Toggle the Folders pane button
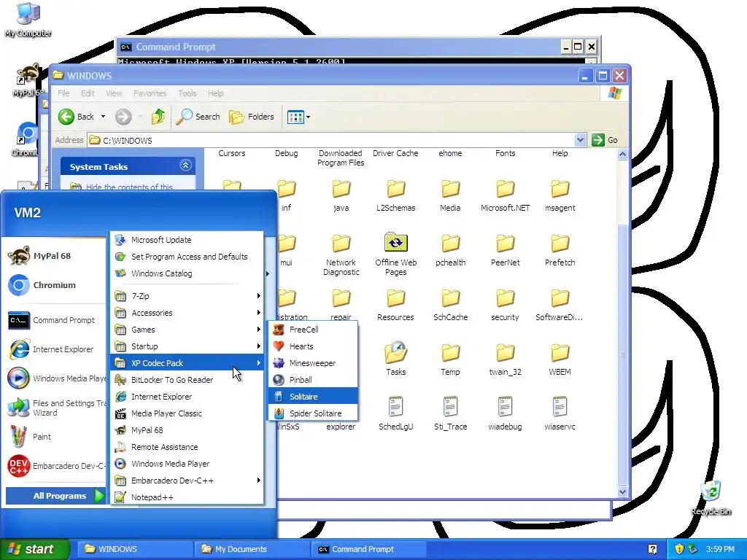The width and height of the screenshot is (747, 560). (x=252, y=117)
